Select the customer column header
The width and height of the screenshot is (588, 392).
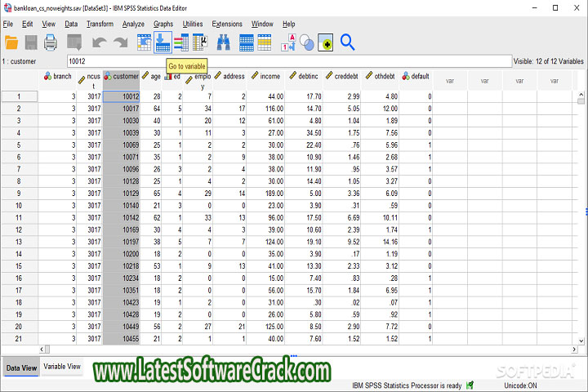121,80
